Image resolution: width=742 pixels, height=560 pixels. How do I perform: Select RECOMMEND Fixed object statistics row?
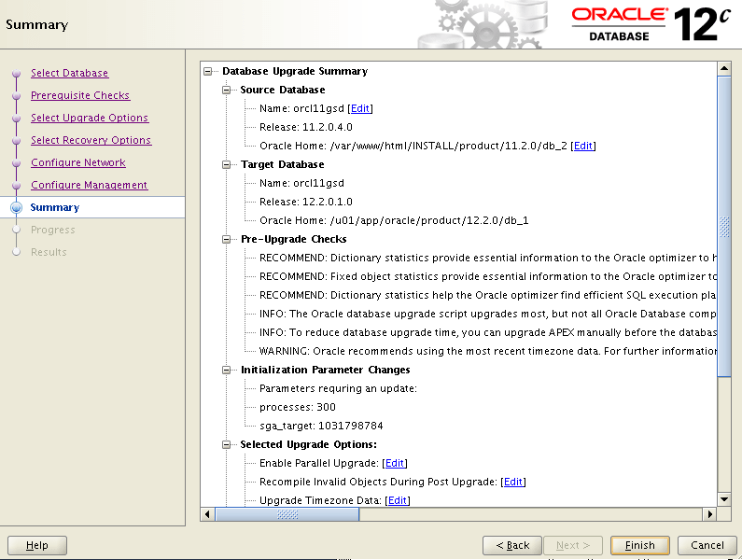tap(487, 276)
